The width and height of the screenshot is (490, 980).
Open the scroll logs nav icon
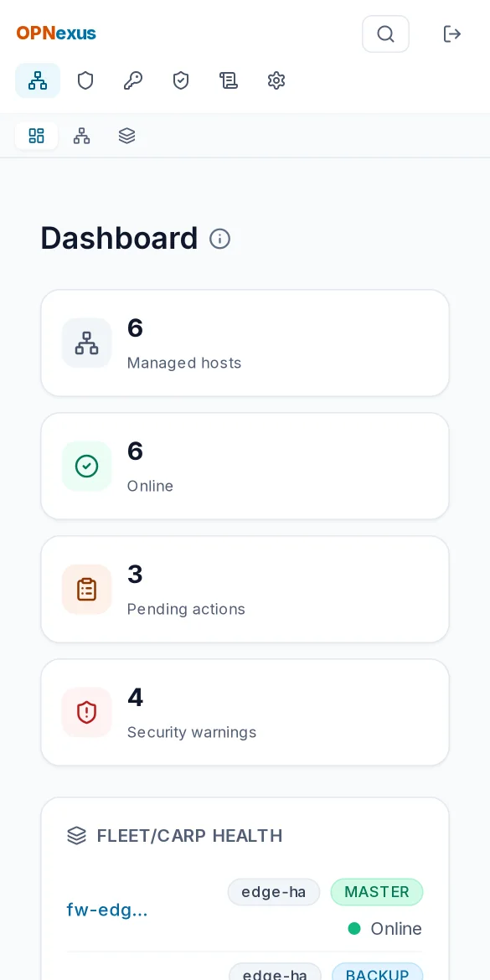229,80
